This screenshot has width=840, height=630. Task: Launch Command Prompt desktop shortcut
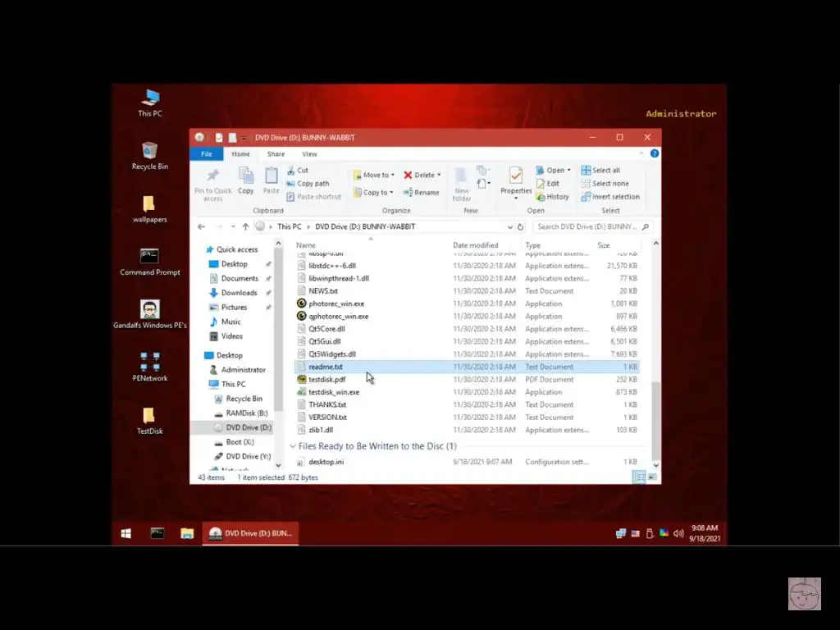click(x=150, y=262)
